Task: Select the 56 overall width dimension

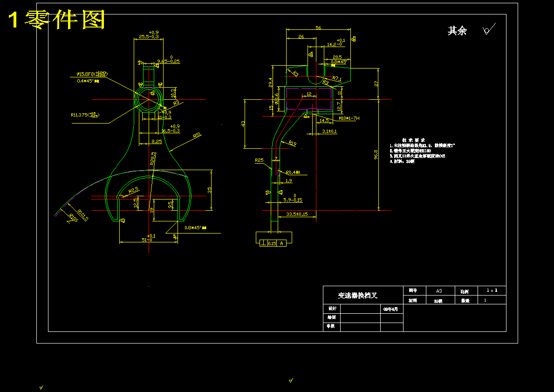Action: pyautogui.click(x=318, y=28)
